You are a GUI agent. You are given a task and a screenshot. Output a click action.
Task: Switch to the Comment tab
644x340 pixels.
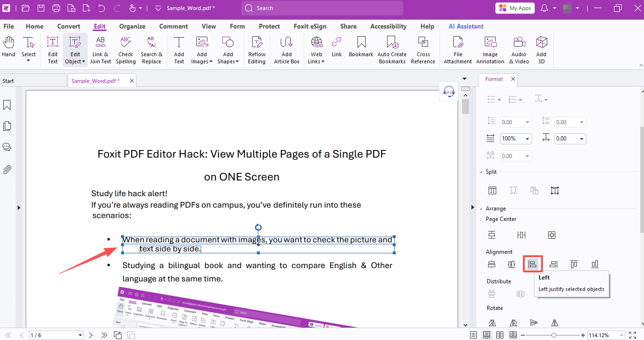point(174,26)
